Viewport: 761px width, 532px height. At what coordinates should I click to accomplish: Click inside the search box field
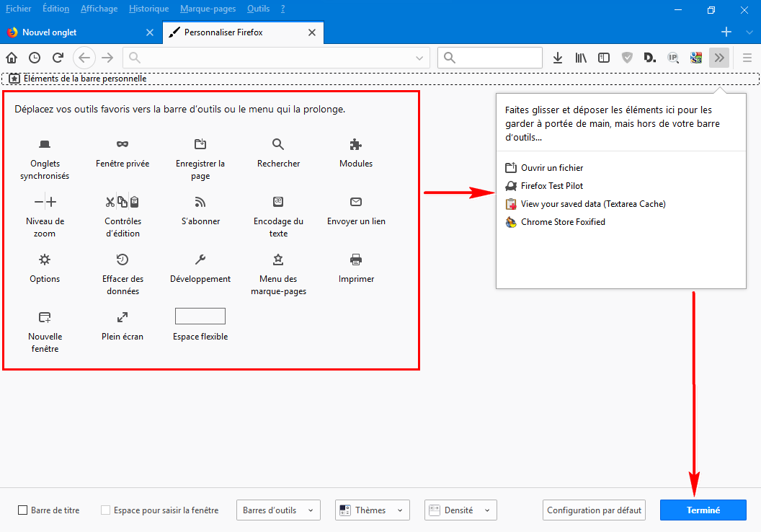click(x=490, y=58)
